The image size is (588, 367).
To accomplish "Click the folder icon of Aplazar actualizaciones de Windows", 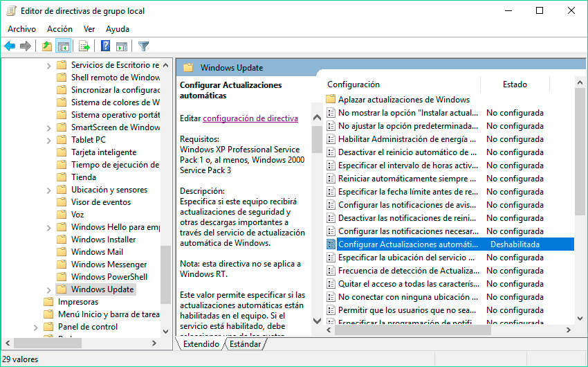I will point(331,100).
